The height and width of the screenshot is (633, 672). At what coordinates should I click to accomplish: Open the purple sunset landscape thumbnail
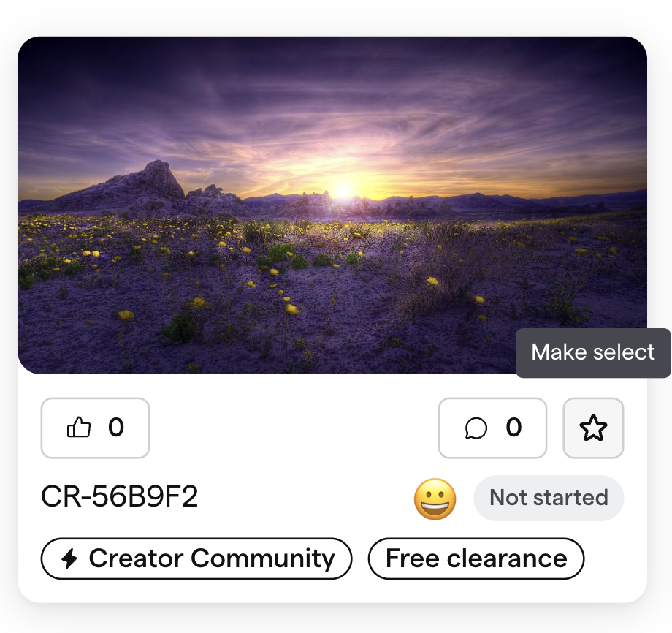tap(332, 205)
